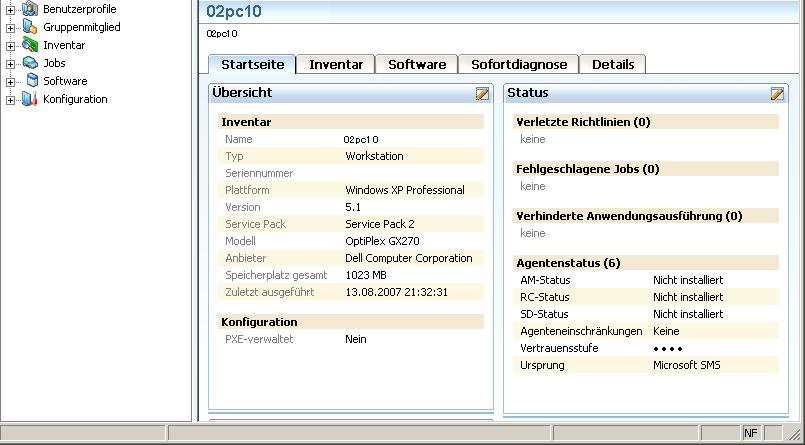The width and height of the screenshot is (805, 445).
Task: Select Gruppenmitglied in the tree
Action: (82, 27)
